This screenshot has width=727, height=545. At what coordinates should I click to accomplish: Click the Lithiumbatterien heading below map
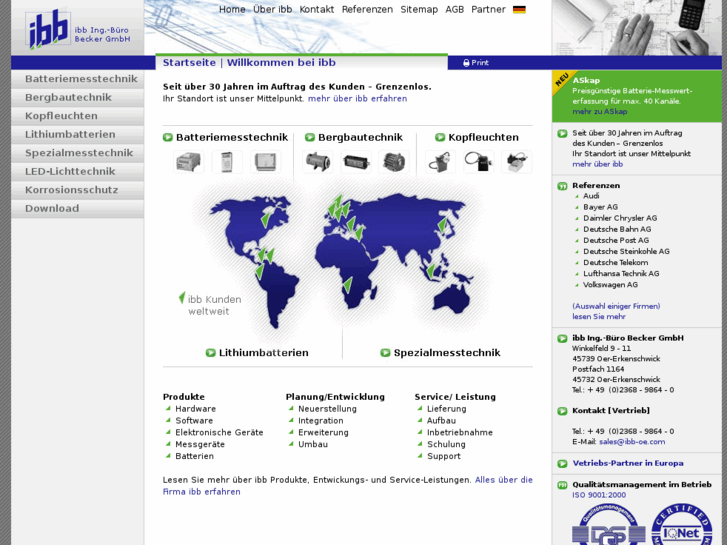[264, 353]
